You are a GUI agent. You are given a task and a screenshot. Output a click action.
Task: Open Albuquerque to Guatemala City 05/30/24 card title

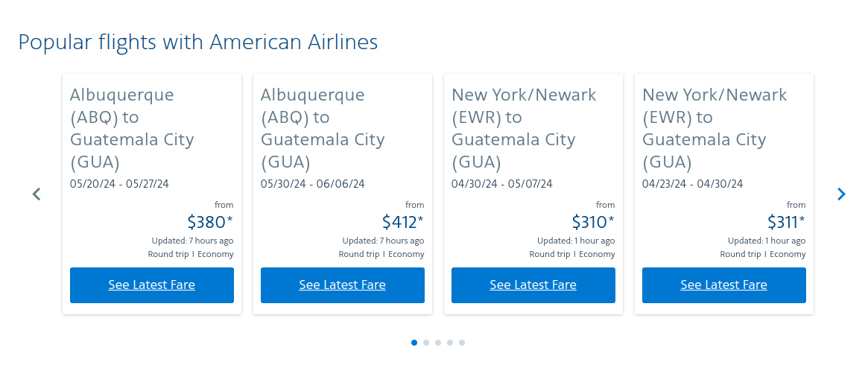click(323, 128)
